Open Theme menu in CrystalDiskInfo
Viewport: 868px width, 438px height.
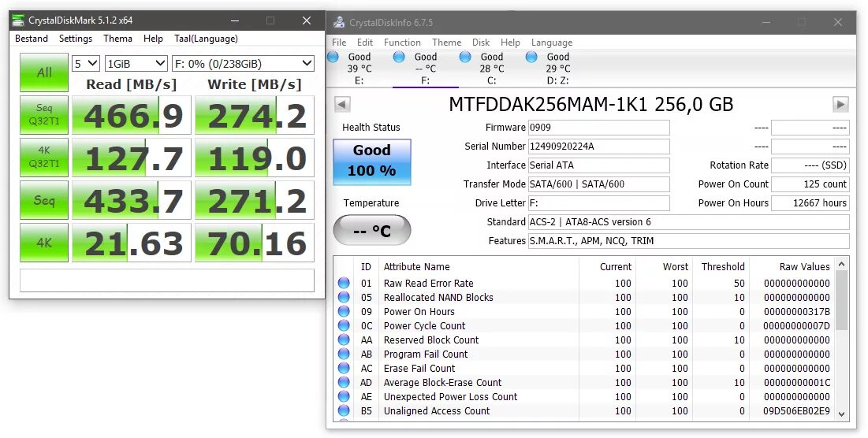(x=447, y=43)
